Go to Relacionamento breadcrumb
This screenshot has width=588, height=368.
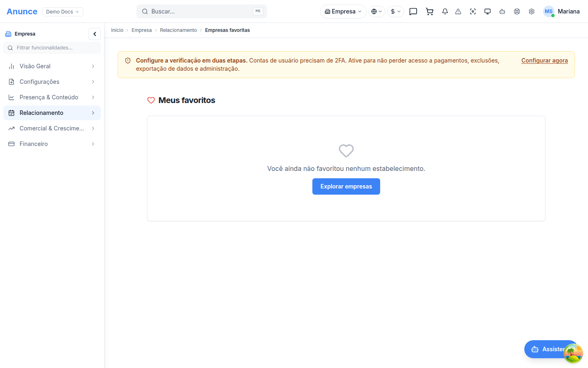coord(178,30)
